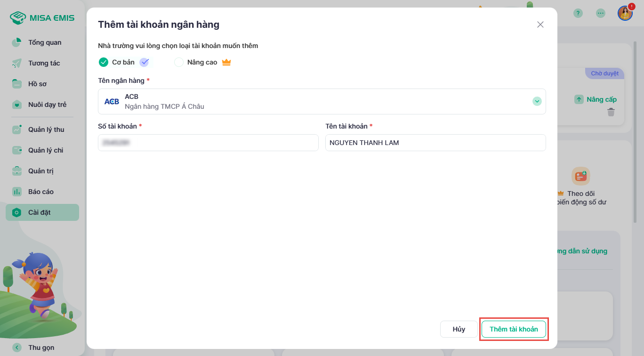Go to Quản lý thu section
The image size is (644, 356).
(46, 129)
